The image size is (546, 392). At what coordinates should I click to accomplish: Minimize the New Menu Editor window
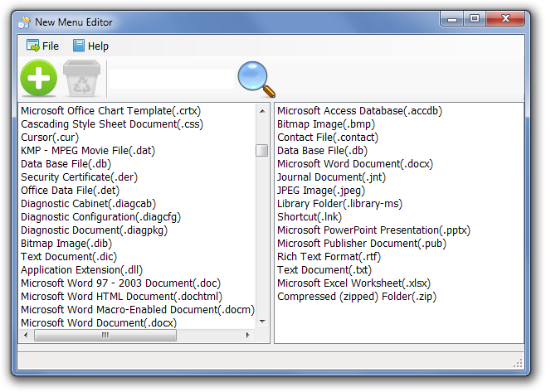pos(452,19)
